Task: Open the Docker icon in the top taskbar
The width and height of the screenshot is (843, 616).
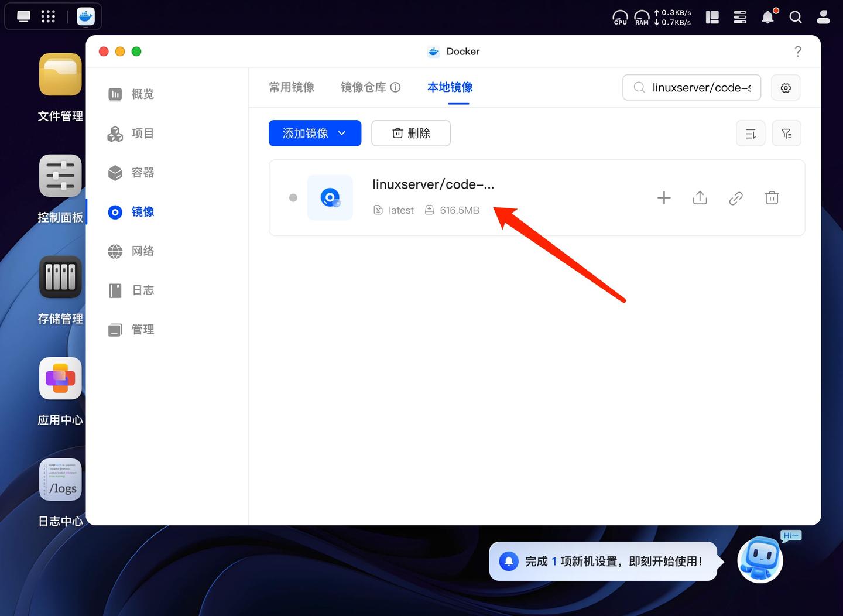Action: pos(85,16)
